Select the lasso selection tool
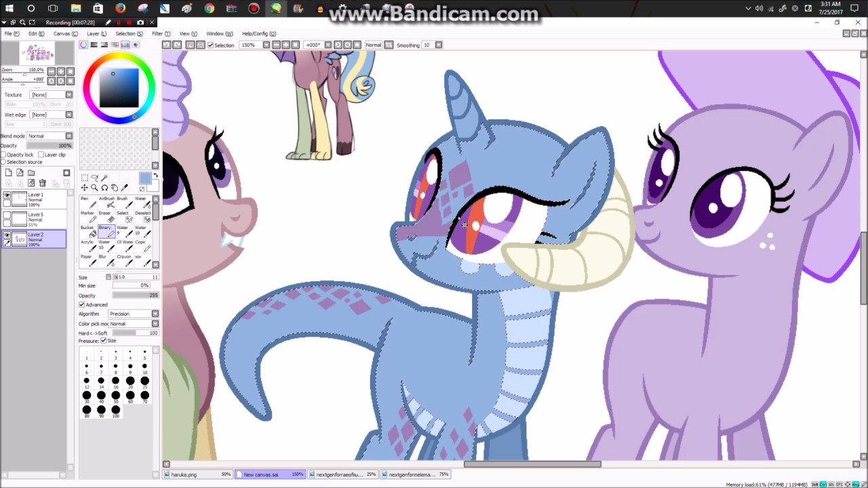This screenshot has width=868, height=488. click(94, 178)
